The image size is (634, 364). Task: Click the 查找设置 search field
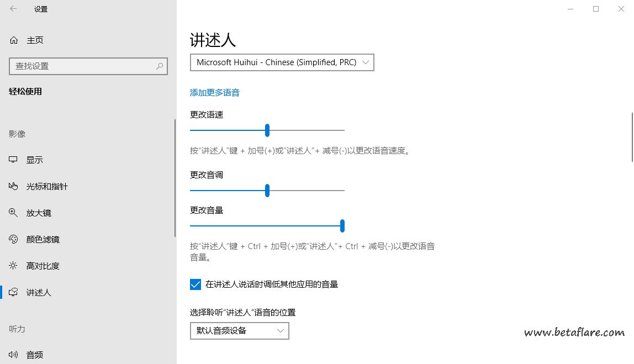click(x=83, y=66)
